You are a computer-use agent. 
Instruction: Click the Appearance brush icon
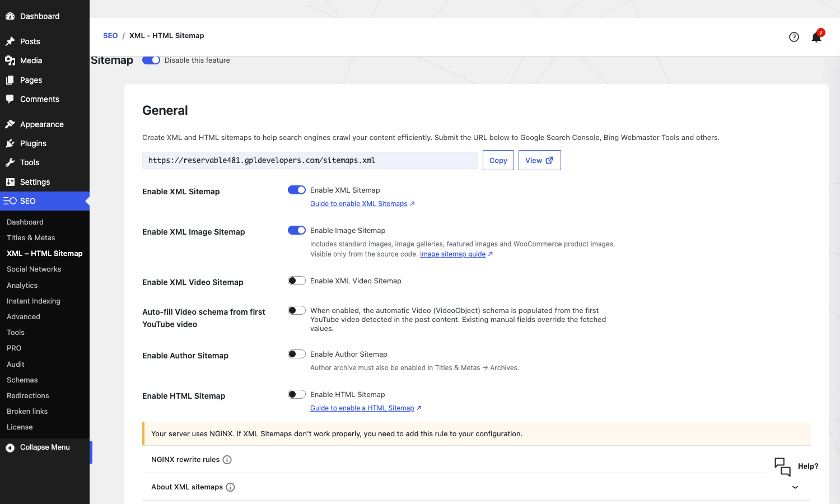pyautogui.click(x=10, y=124)
